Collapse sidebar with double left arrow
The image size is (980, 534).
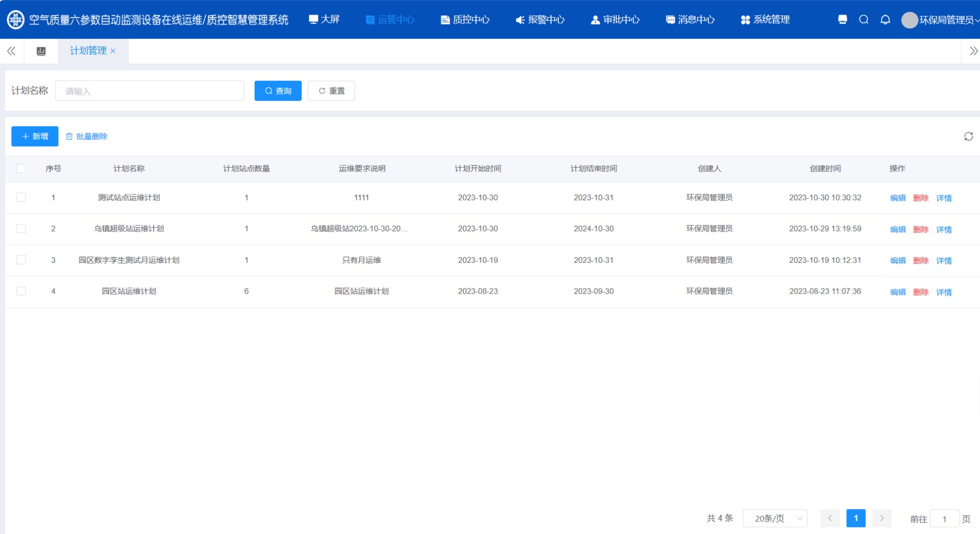click(11, 51)
